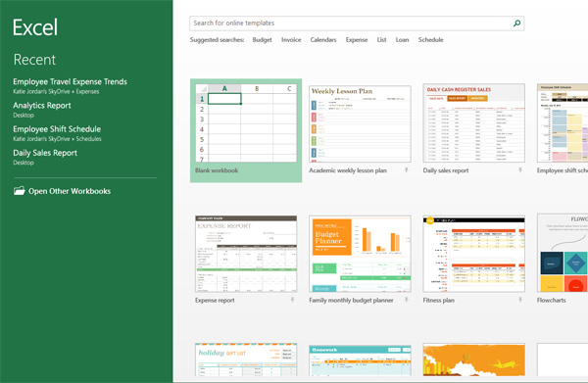This screenshot has width=588, height=383.
Task: Choose the holiday gift list template
Action: point(246,359)
